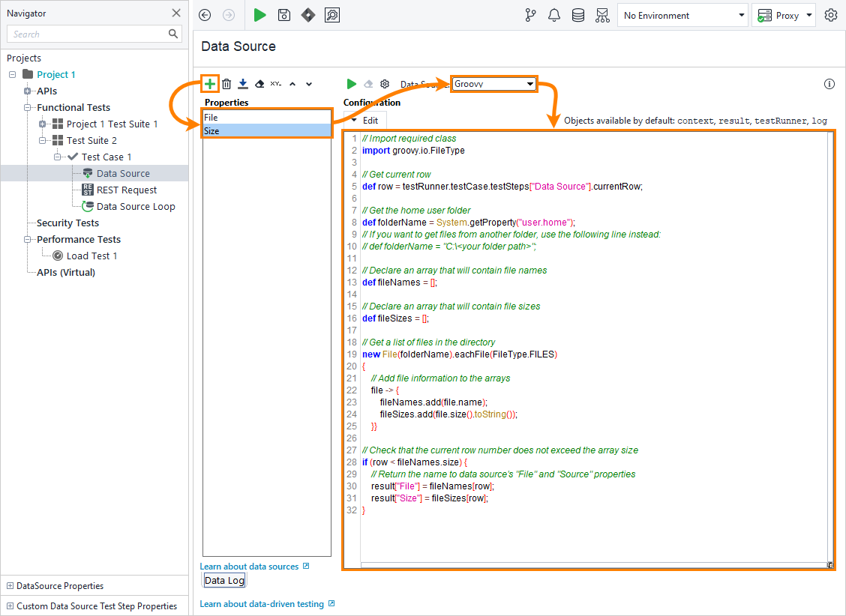Expand the DataSource Properties panel

pos(10,586)
